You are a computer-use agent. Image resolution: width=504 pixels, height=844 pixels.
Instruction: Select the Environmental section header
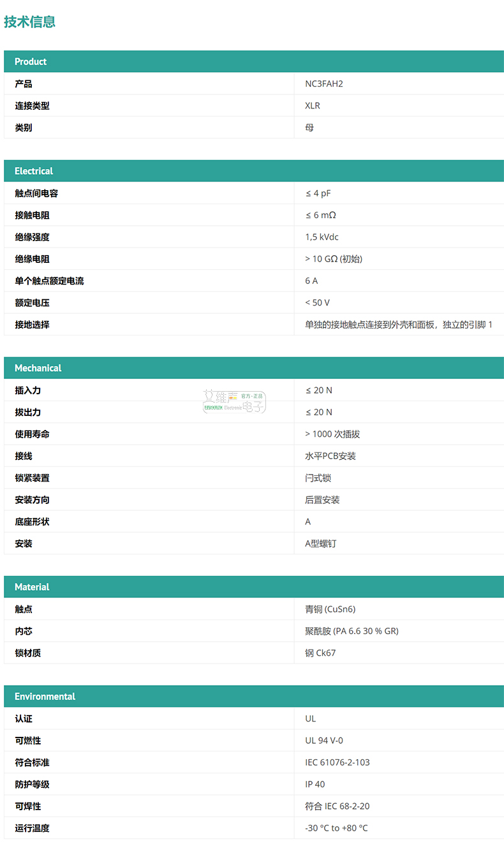click(x=254, y=697)
